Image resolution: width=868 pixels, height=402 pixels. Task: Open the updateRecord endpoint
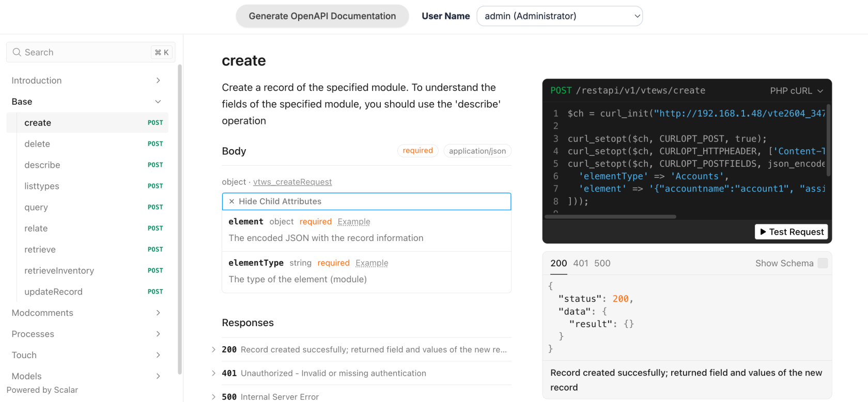tap(87, 292)
